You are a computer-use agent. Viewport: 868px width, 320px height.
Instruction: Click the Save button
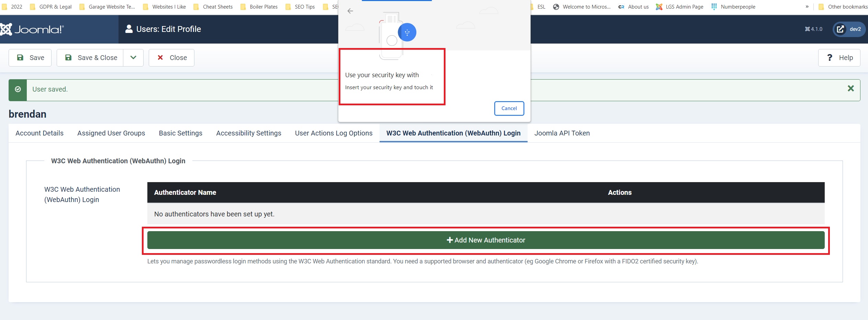tap(30, 58)
